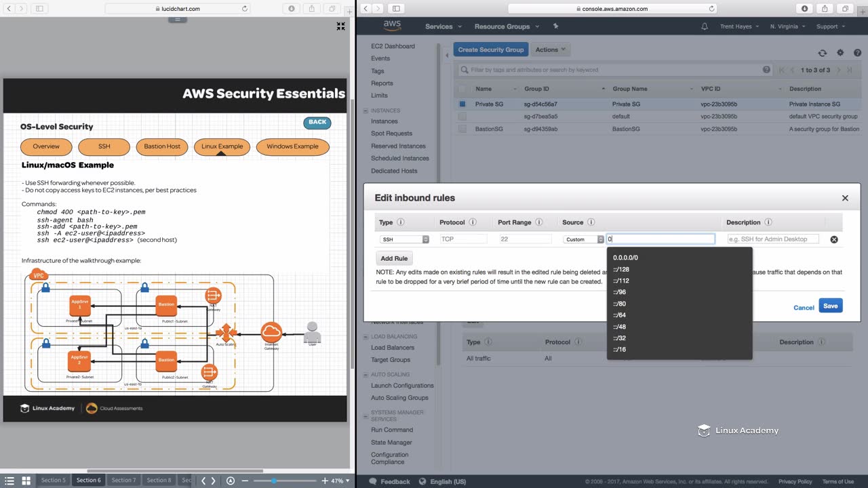Open the AWS notifications bell
868x488 pixels.
705,26
